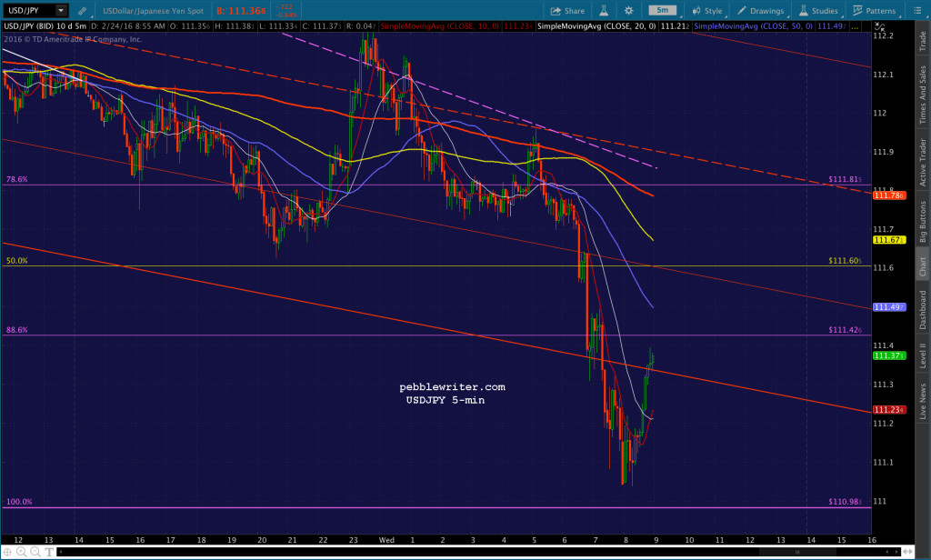Image resolution: width=931 pixels, height=560 pixels.
Task: Click the link icon next to USD/JPY symbol
Action: point(83,10)
